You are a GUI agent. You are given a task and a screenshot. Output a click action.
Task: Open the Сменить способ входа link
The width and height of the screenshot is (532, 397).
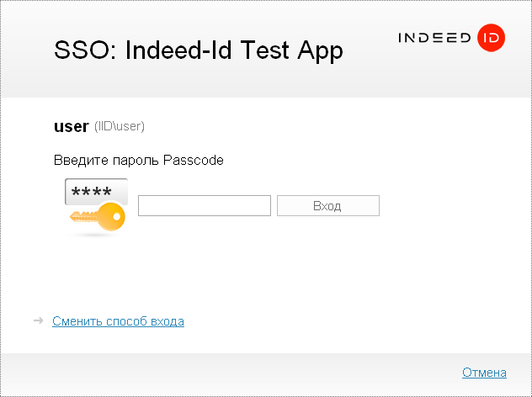coord(118,321)
